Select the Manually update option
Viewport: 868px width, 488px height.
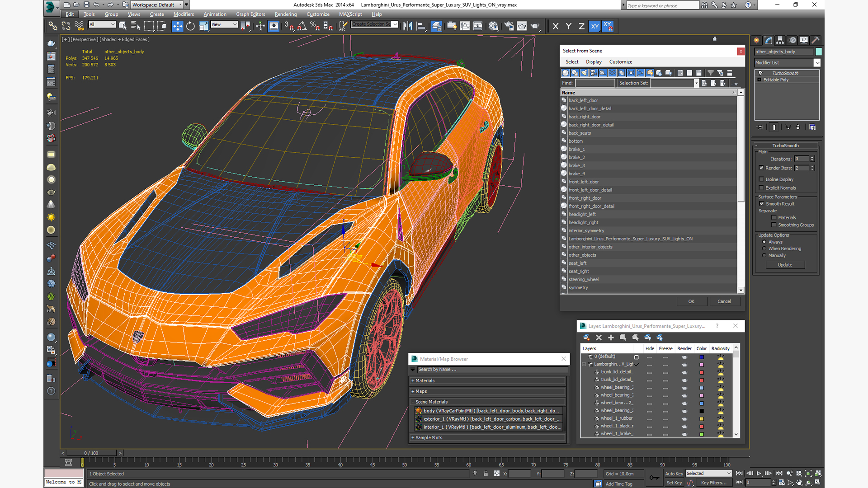764,255
